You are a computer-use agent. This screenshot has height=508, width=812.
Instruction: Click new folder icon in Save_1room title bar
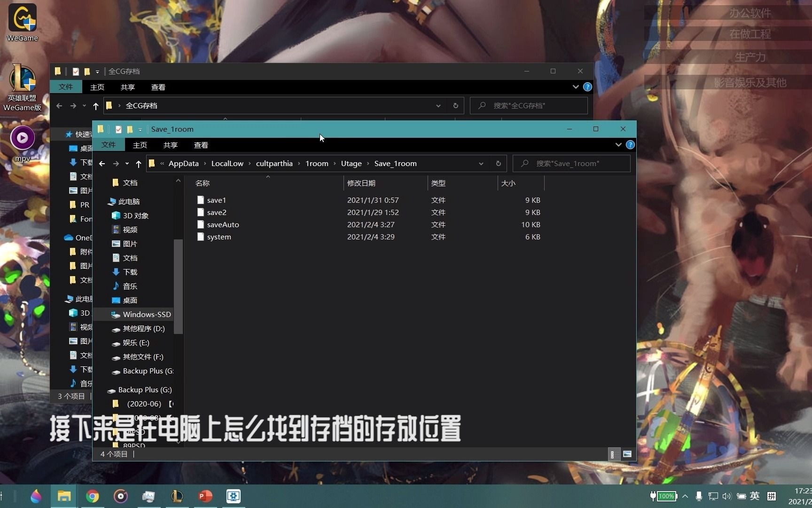pos(130,129)
